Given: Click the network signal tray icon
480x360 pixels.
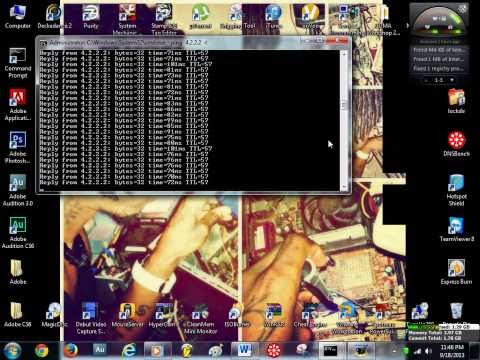Looking at the screenshot, I should pos(417,351).
